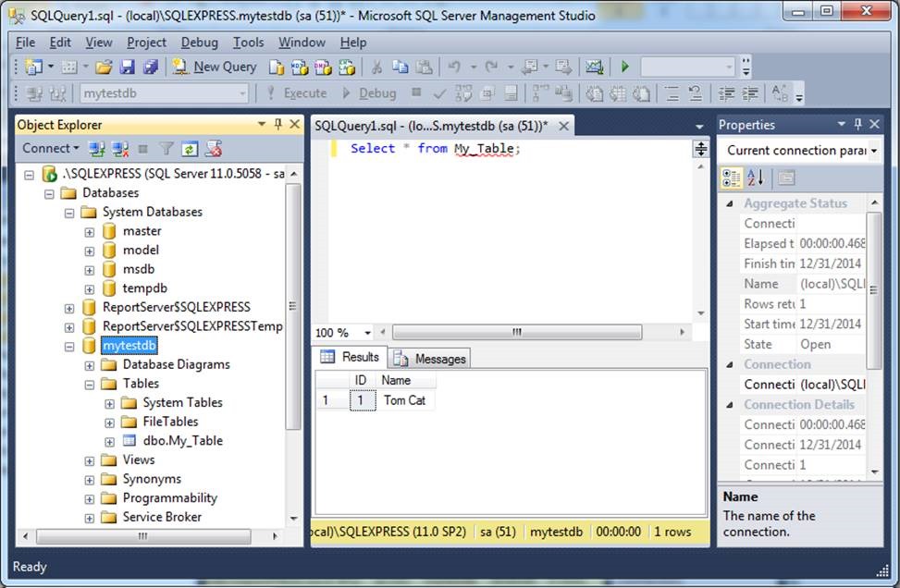Viewport: 900px width, 588px height.
Task: Click the Cut scissors icon
Action: click(376, 67)
